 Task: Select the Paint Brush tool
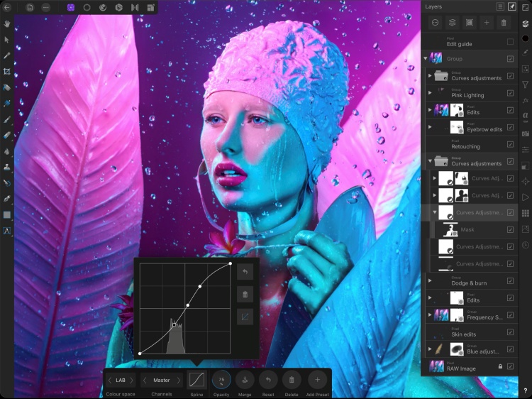pyautogui.click(x=7, y=119)
